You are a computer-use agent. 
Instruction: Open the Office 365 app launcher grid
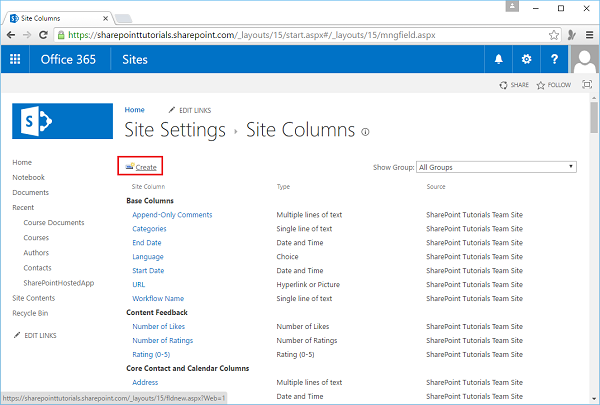click(x=15, y=60)
